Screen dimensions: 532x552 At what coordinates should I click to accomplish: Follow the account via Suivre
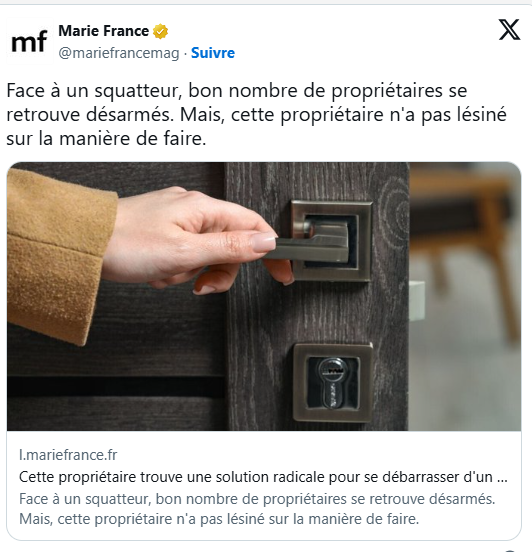pos(213,53)
